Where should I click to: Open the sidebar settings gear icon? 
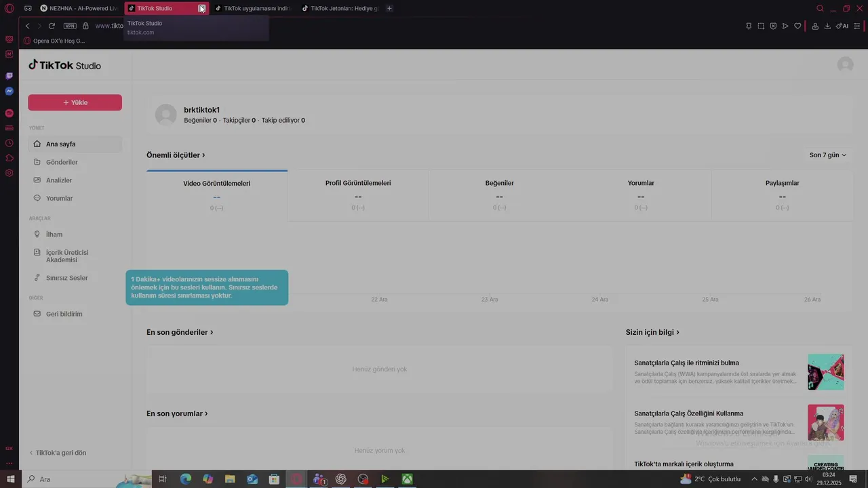pyautogui.click(x=9, y=173)
